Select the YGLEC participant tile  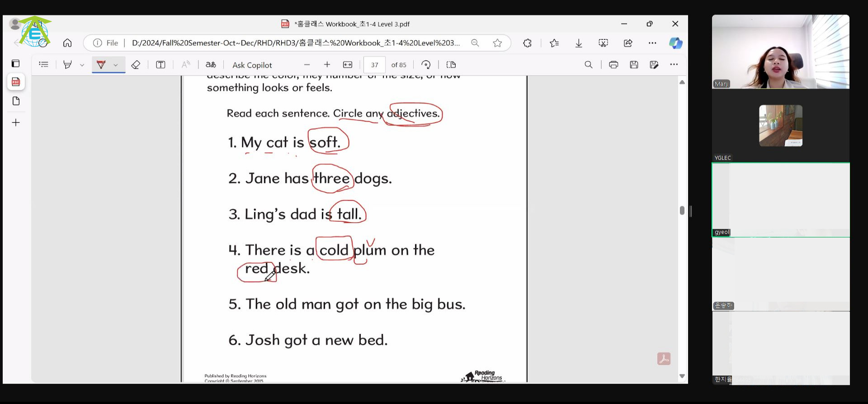[x=781, y=126]
